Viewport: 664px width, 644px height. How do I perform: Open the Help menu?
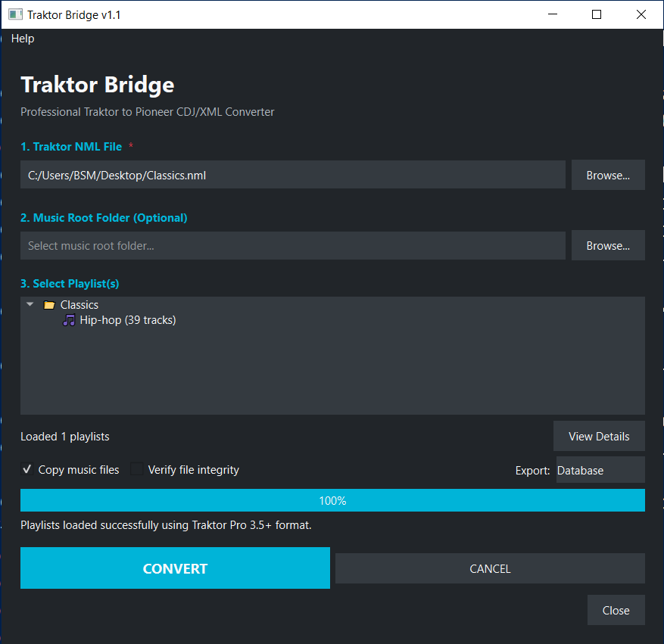click(23, 39)
